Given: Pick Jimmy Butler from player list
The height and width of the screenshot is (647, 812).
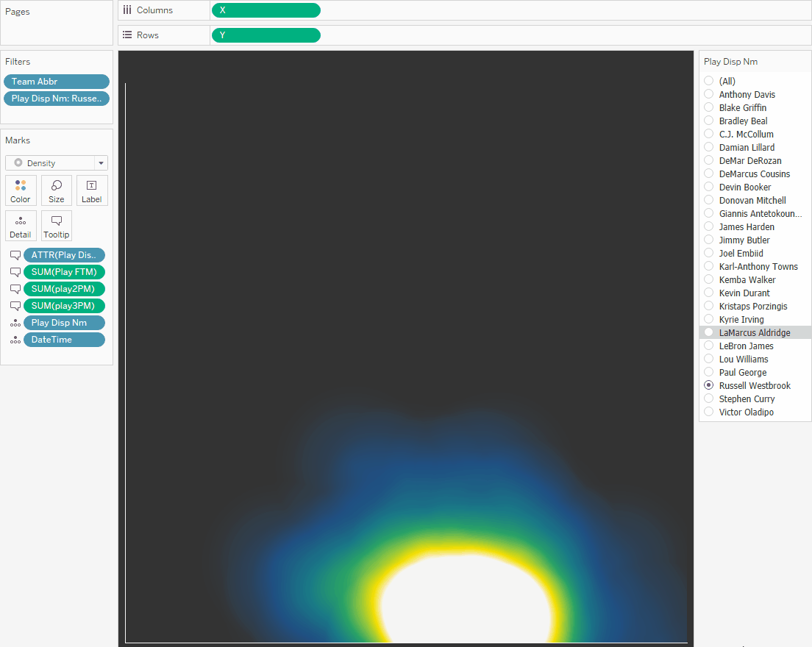Looking at the screenshot, I should pos(744,240).
